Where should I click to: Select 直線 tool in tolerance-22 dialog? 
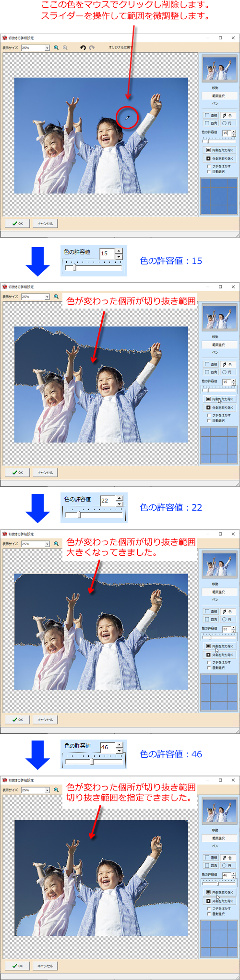[x=211, y=611]
